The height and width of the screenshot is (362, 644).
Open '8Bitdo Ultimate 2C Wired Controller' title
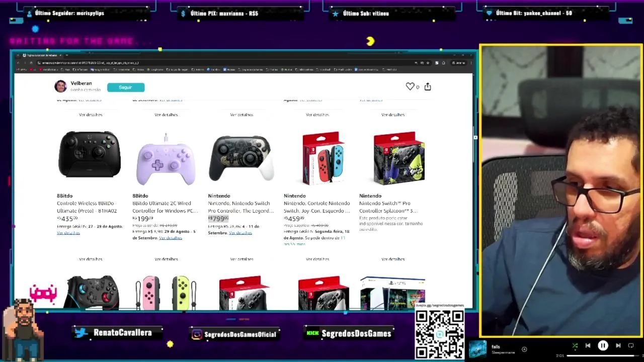pyautogui.click(x=165, y=207)
